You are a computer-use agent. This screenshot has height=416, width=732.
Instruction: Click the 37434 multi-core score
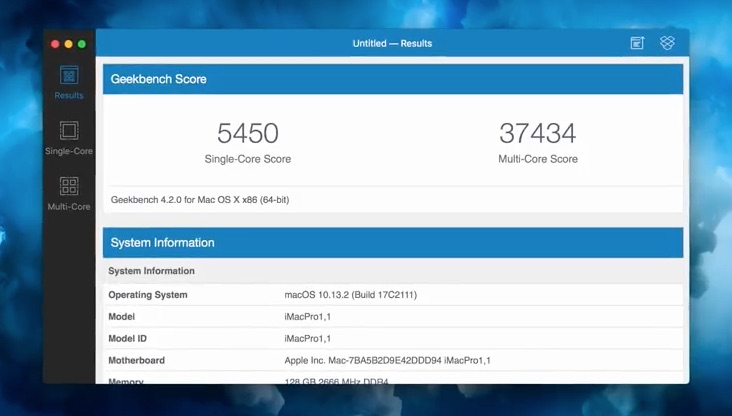538,133
